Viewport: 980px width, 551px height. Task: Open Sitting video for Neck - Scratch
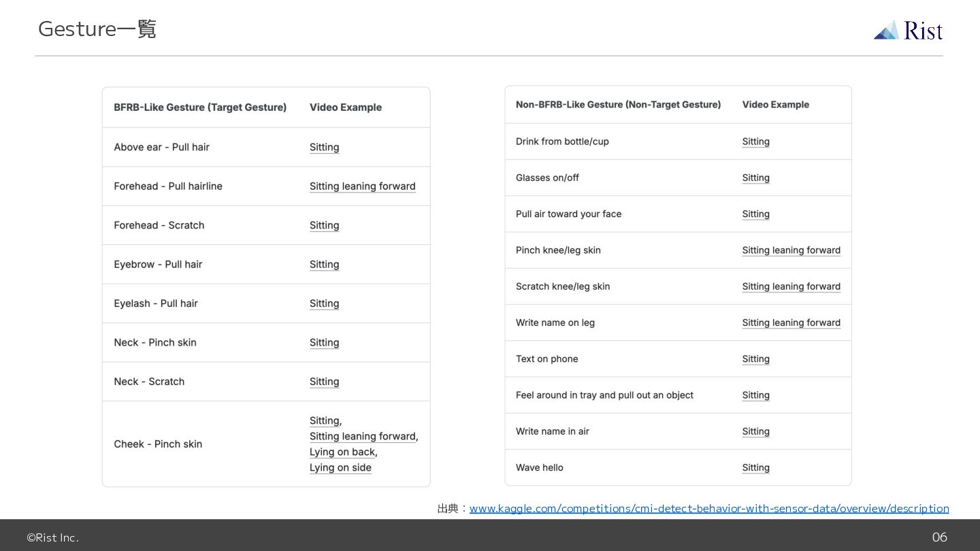[324, 382]
